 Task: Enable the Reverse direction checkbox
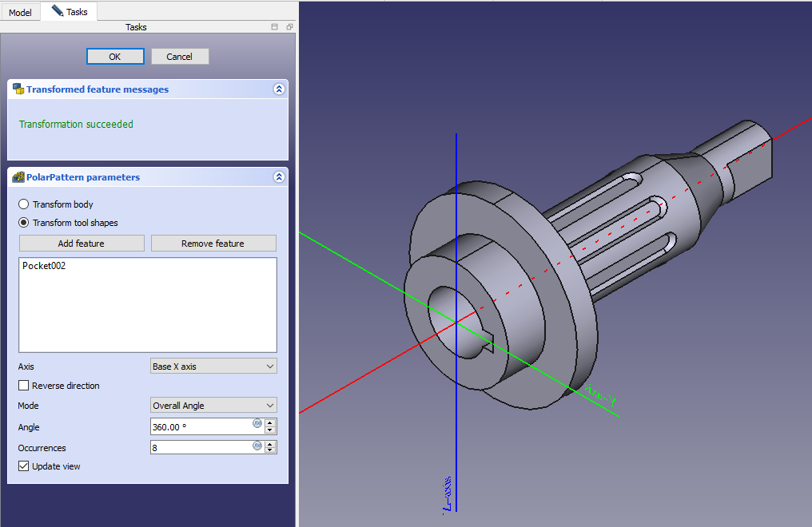[24, 386]
